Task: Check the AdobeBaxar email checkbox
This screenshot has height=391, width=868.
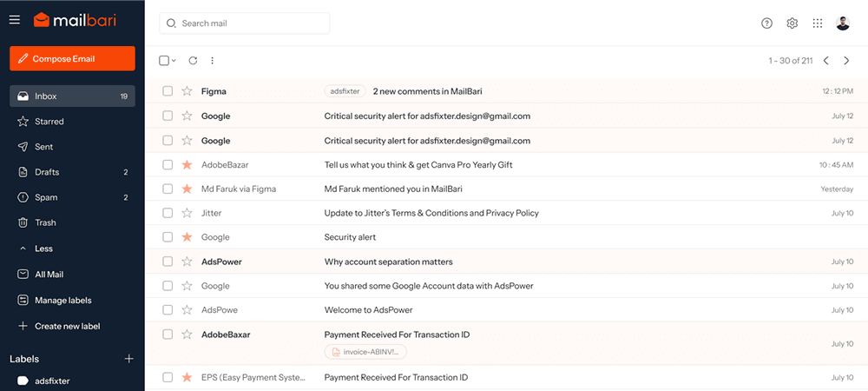Action: pyautogui.click(x=168, y=335)
